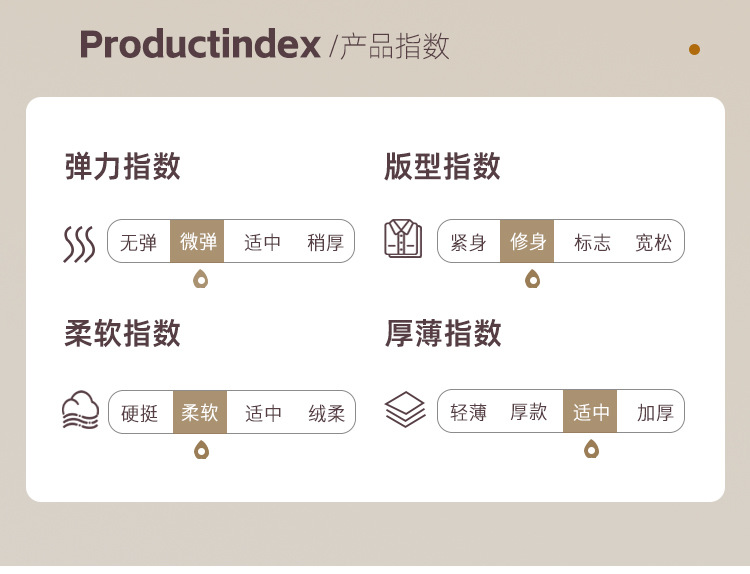This screenshot has width=750, height=574.
Task: Click the pointer marker under 修身
Action: [532, 278]
